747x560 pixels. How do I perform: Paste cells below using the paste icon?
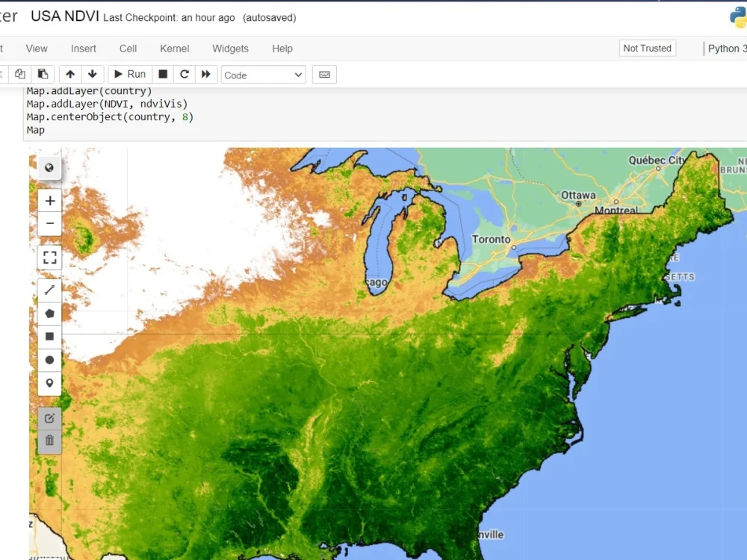(x=43, y=74)
